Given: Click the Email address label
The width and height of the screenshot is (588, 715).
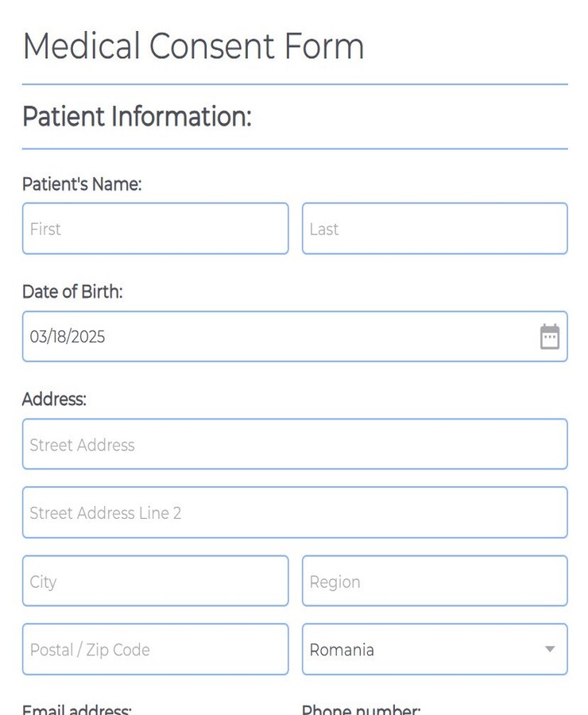Looking at the screenshot, I should (x=75, y=709).
